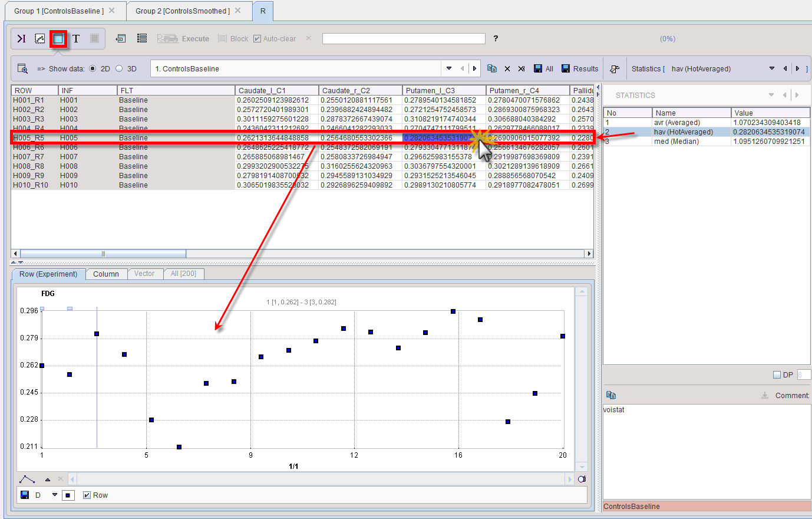Click square marker style icon below plot

click(x=68, y=495)
